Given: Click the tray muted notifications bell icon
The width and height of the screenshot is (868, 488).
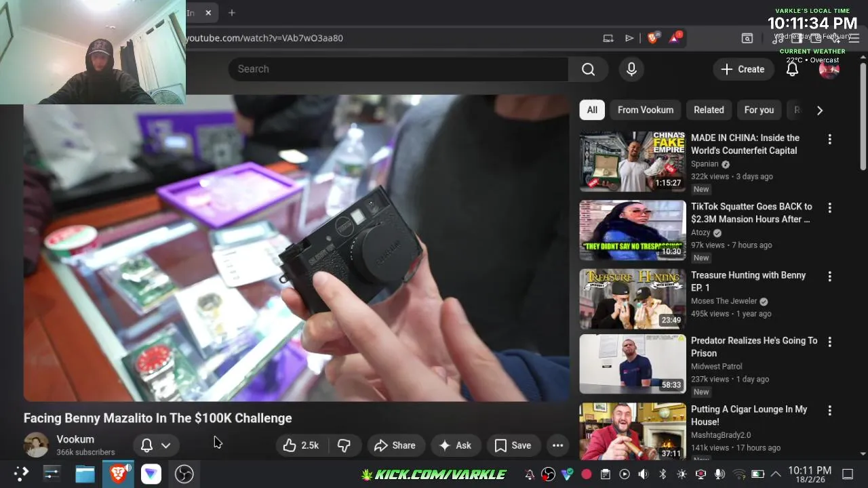Looking at the screenshot, I should point(530,474).
